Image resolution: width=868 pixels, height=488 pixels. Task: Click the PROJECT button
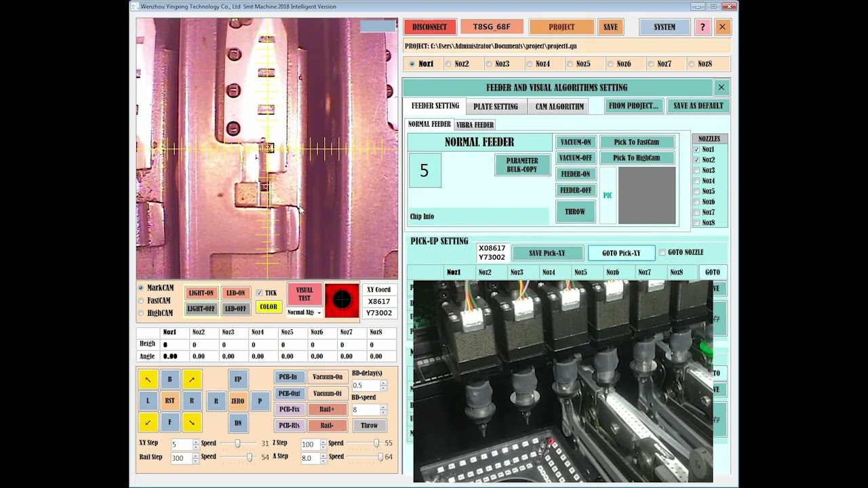[561, 27]
